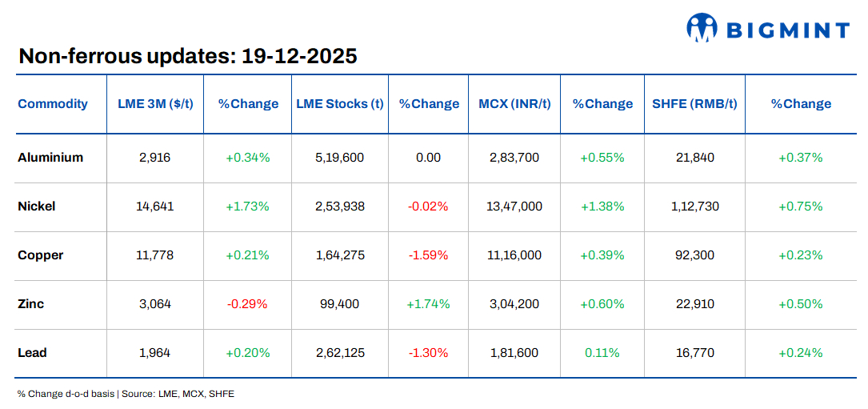This screenshot has width=868, height=409.
Task: Select Aluminium's MCX price 2,83,700
Action: point(514,158)
